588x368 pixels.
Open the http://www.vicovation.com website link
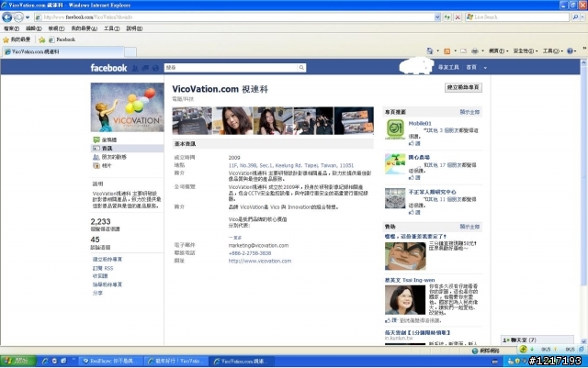[x=260, y=261]
